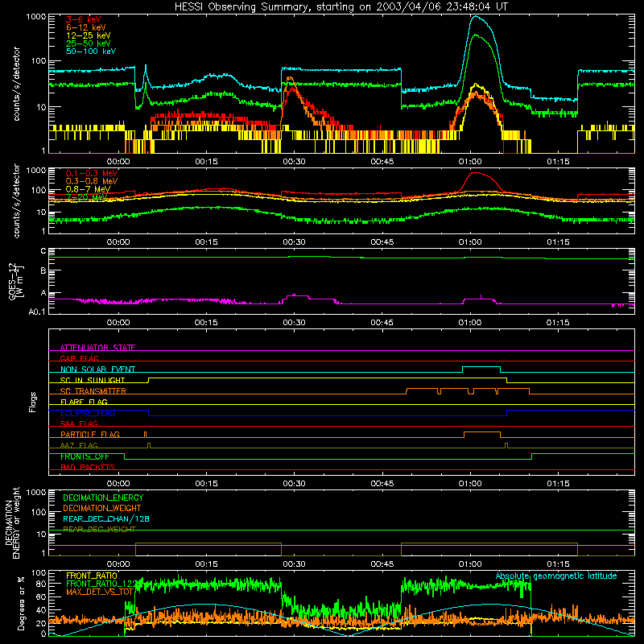Screen dimensions: 644x644
Task: Select the GAP_FLAG label
Action: pos(79,358)
